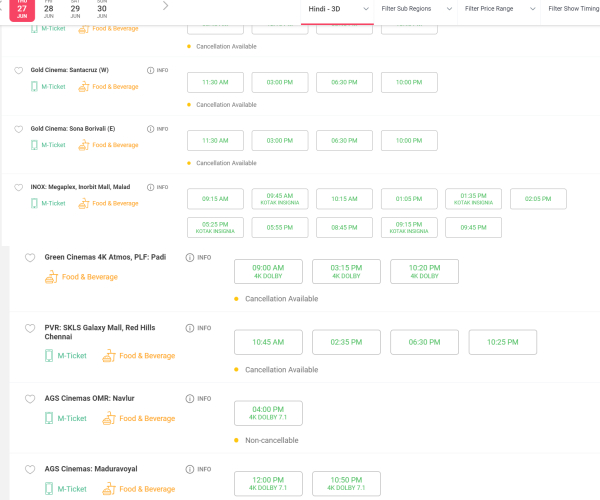This screenshot has width=600, height=500.
Task: Click Food & Beverage icon for AGS Cinemas Maduravoyal
Action: click(108, 489)
